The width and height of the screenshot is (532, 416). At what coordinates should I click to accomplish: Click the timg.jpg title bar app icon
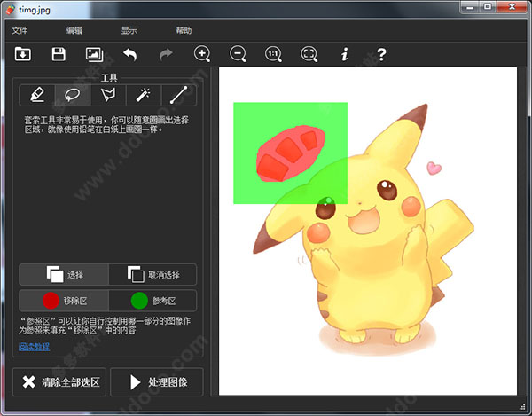click(10, 10)
